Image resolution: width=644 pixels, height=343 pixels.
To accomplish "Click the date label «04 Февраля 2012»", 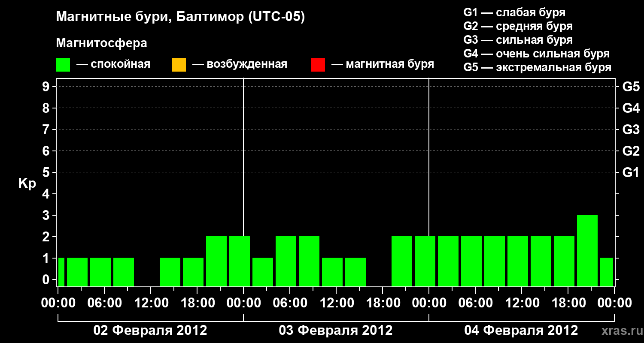I will pyautogui.click(x=521, y=330).
